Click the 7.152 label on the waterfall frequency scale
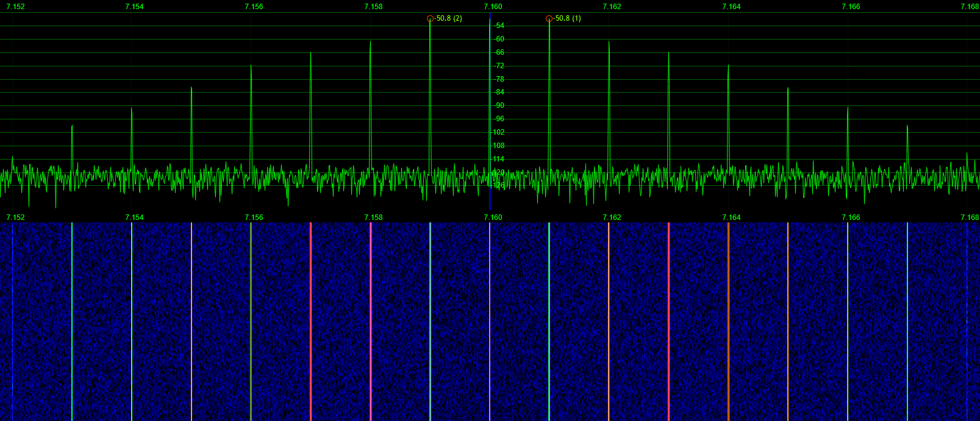 (15, 218)
